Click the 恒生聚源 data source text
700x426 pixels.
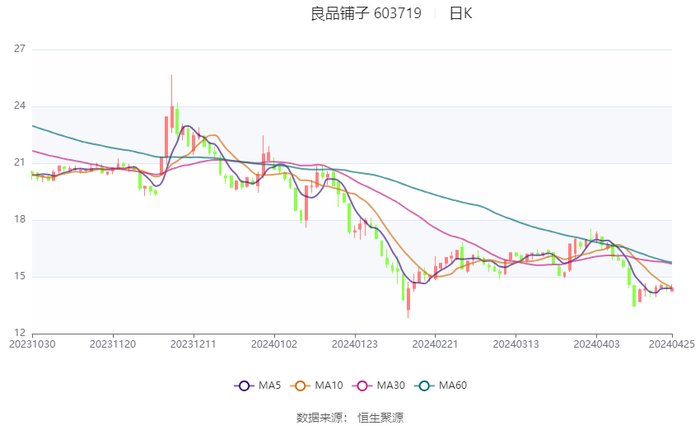381,417
